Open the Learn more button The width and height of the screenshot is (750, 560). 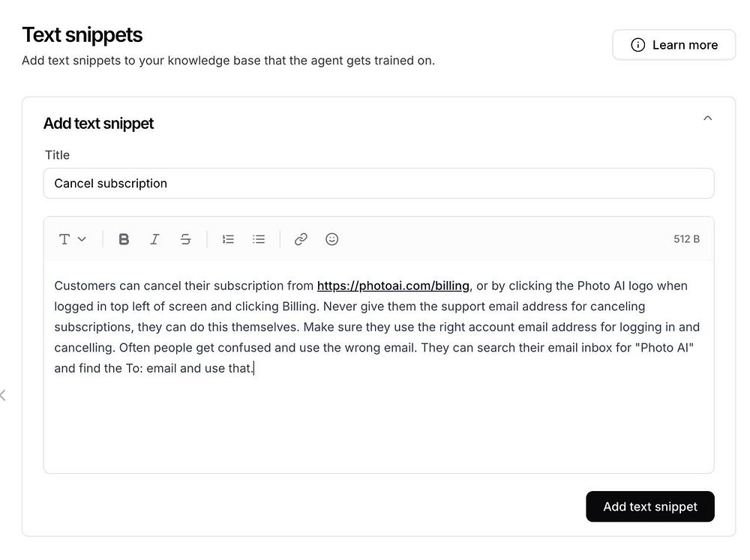674,45
